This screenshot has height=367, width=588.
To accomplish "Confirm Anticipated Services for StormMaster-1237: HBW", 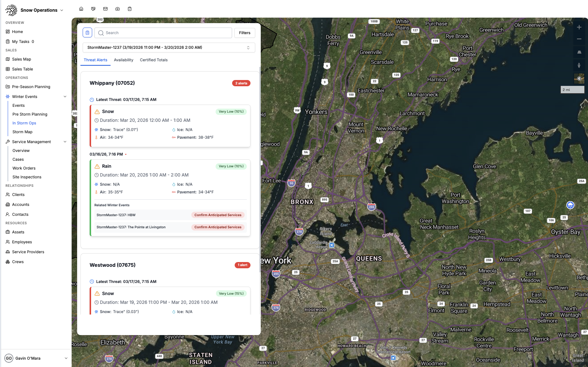I will (218, 215).
